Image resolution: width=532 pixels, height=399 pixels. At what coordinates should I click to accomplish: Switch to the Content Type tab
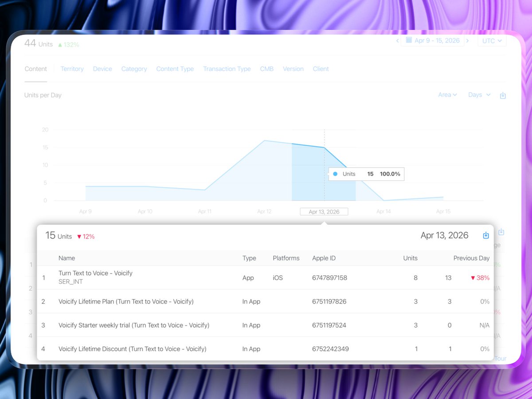175,69
